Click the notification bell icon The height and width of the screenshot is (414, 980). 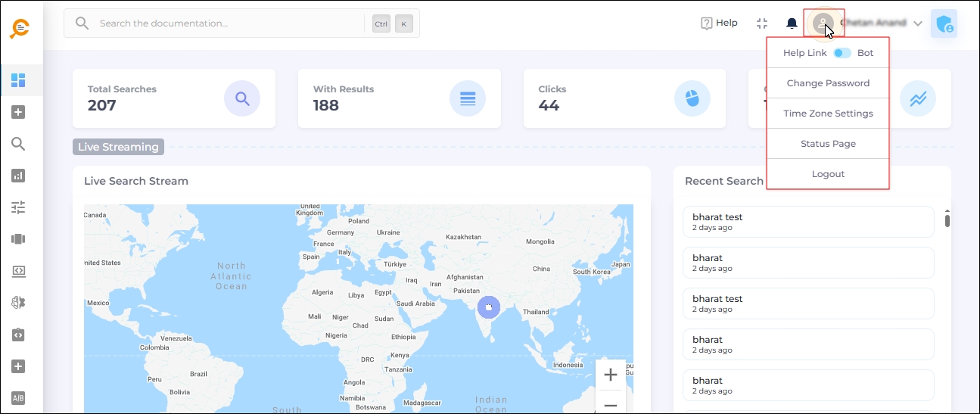click(x=792, y=23)
